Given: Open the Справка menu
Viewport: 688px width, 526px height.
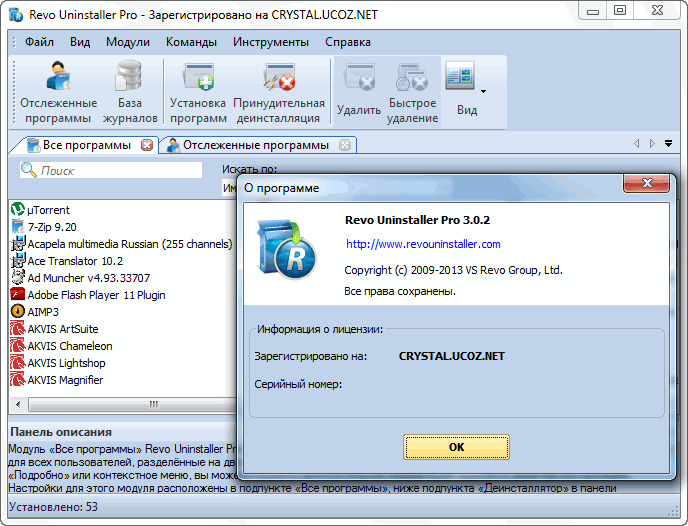Looking at the screenshot, I should click(x=348, y=42).
